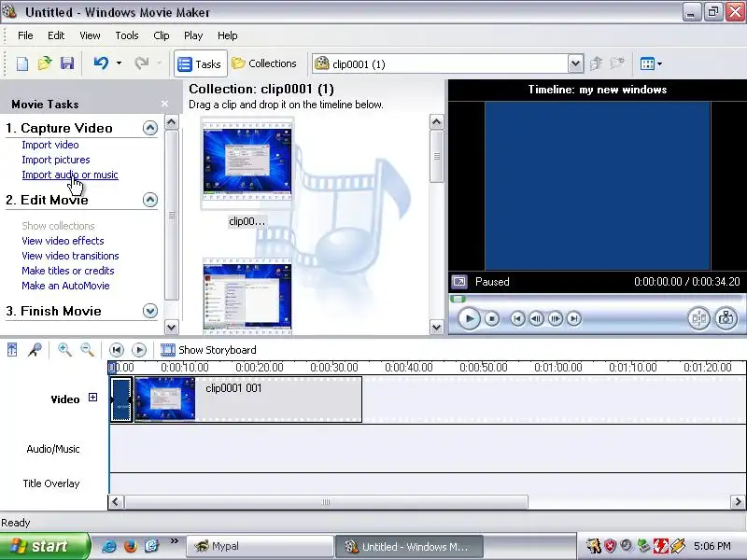The width and height of the screenshot is (747, 560).
Task: Collapse the Edit Movie section
Action: coord(150,200)
